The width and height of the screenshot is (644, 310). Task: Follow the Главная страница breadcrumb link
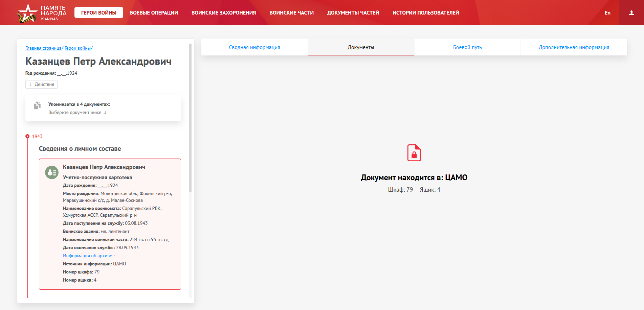click(x=43, y=48)
